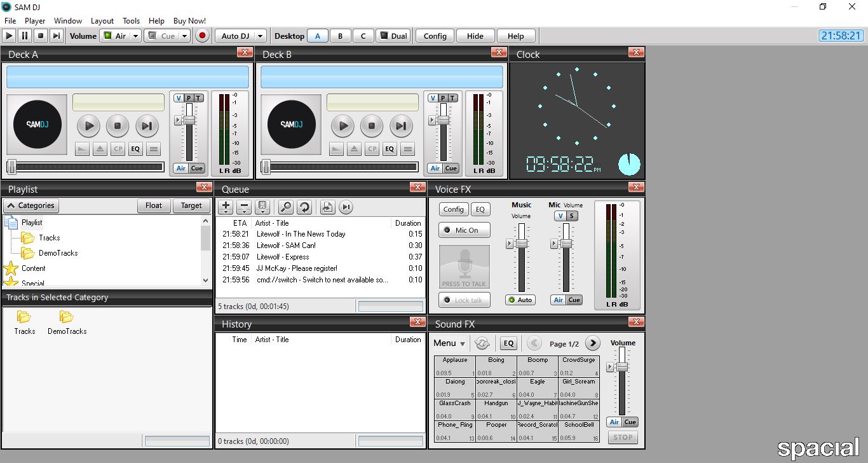The image size is (868, 463).
Task: Collapse the Categories expander in Playlist
Action: 31,205
